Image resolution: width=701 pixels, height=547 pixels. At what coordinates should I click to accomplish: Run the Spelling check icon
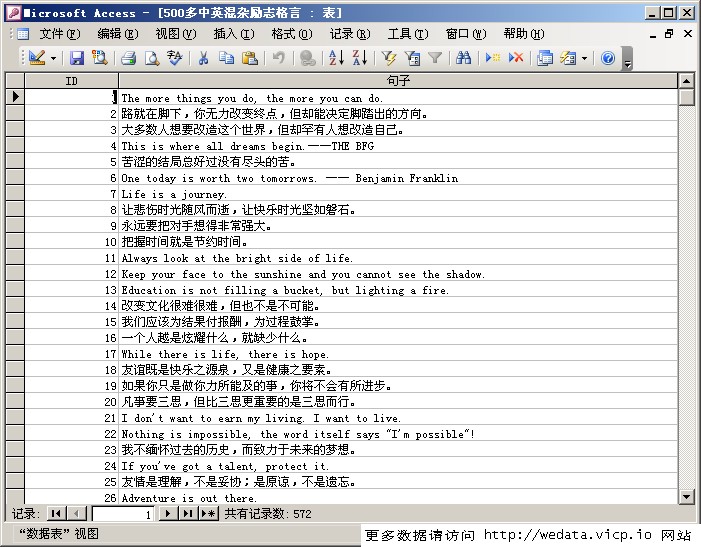[x=175, y=58]
